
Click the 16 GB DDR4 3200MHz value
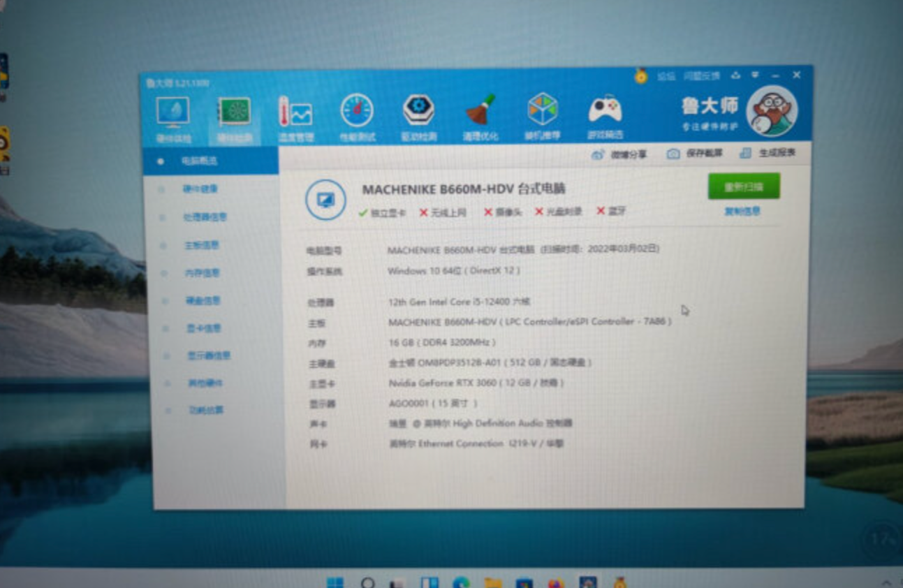click(442, 342)
